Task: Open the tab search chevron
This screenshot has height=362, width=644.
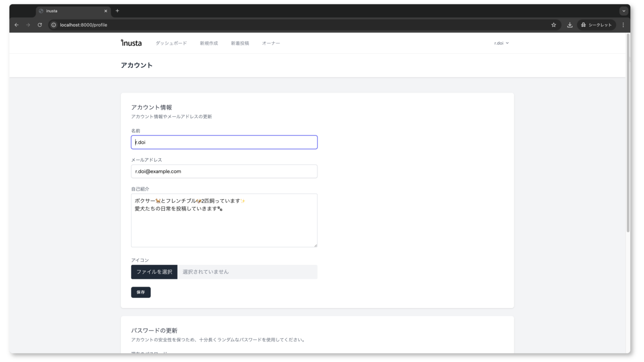Action: tap(623, 11)
